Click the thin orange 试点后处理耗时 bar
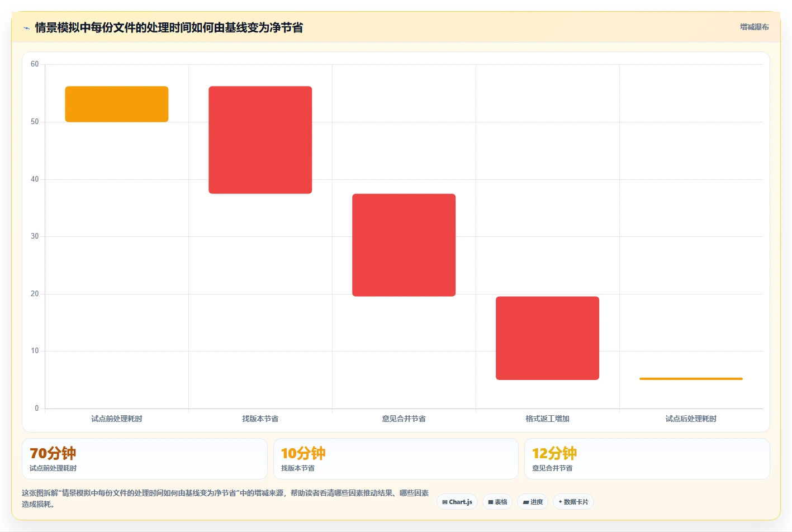The width and height of the screenshot is (792, 532). pyautogui.click(x=691, y=379)
